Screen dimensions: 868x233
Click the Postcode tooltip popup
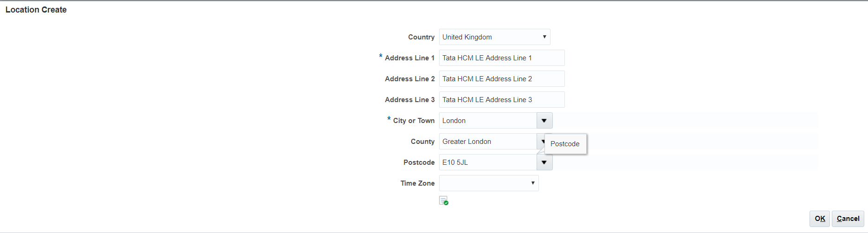tap(565, 144)
